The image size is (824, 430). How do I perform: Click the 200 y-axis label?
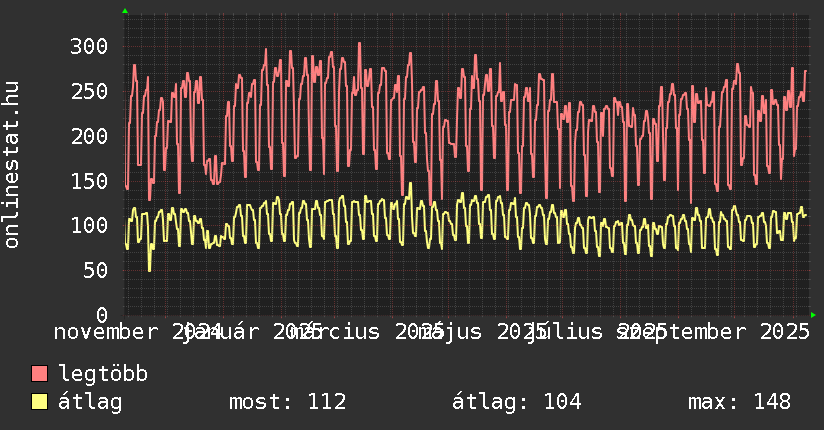[x=90, y=136]
